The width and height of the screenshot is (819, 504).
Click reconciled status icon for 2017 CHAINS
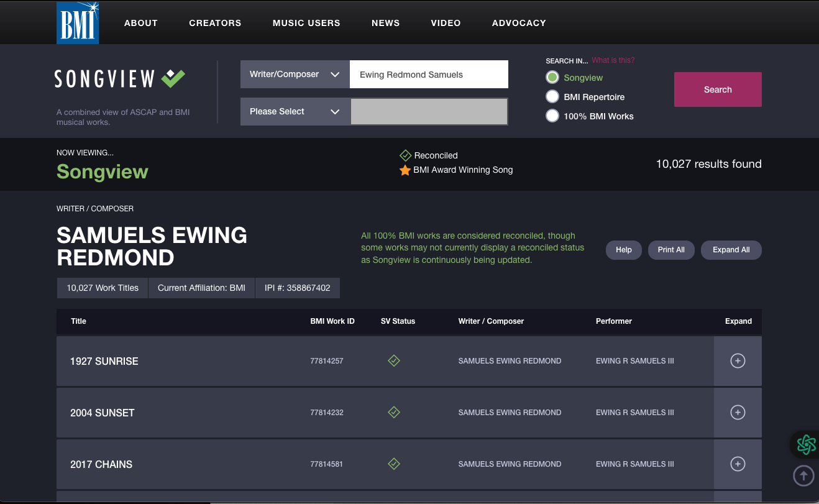(x=393, y=464)
